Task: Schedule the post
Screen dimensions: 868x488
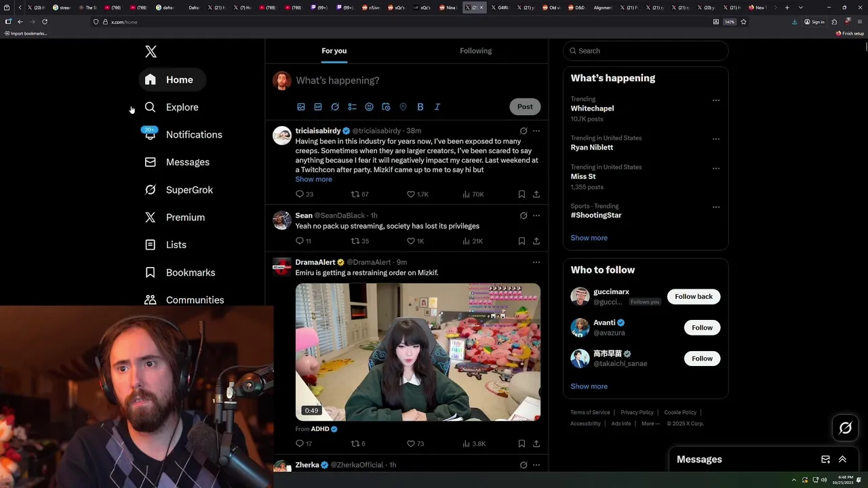Action: click(386, 107)
